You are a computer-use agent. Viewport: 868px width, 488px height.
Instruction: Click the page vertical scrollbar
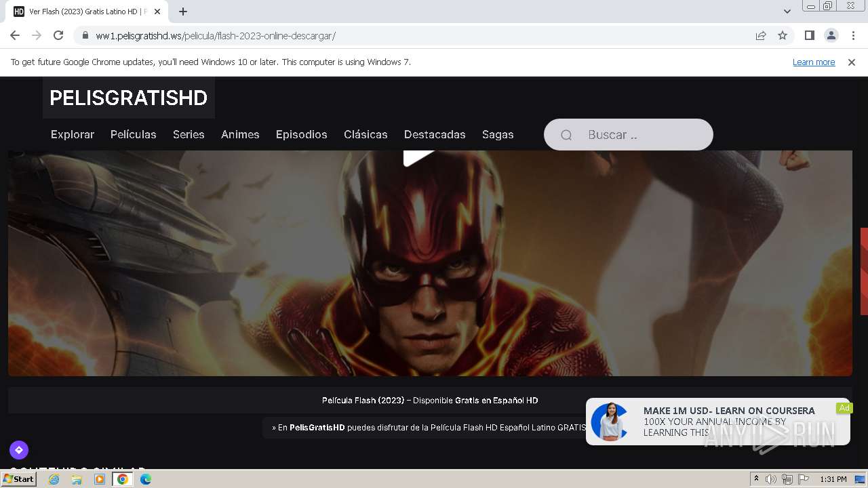(x=864, y=271)
